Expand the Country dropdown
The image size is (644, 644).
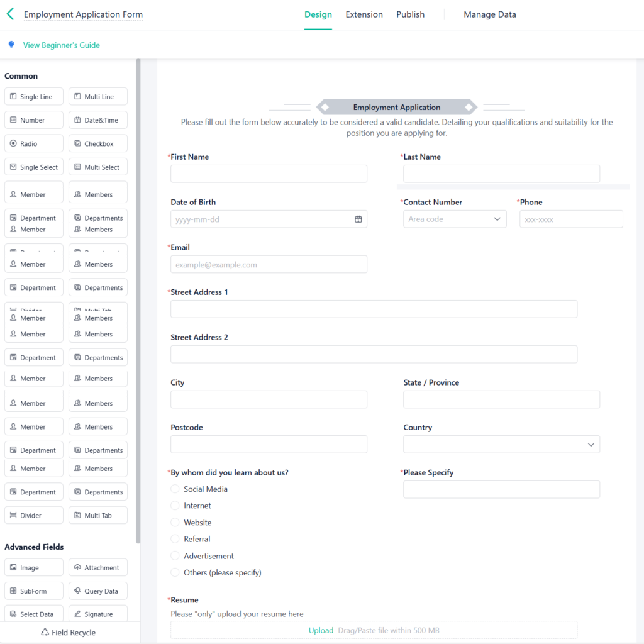(x=501, y=444)
